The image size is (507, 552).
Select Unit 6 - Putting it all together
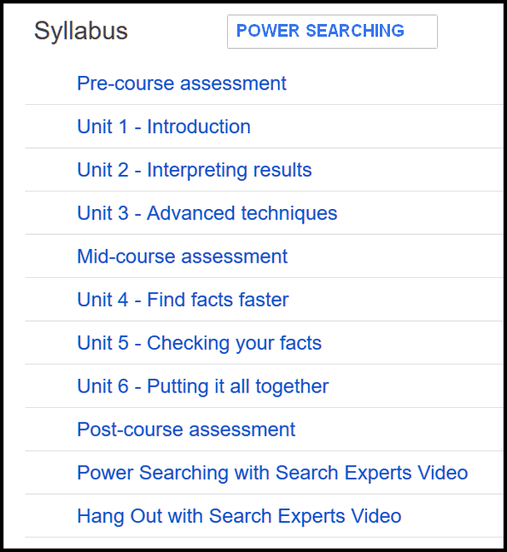[203, 387]
